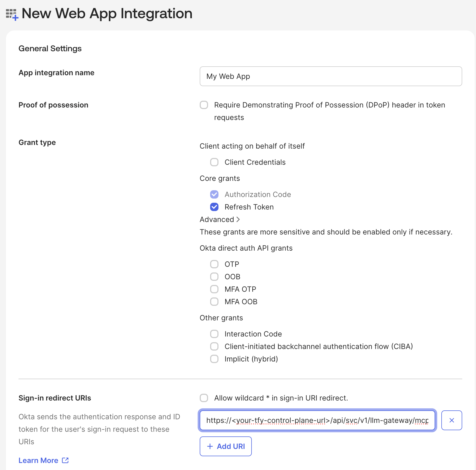Enable the Implicit (hybrid) grant
The height and width of the screenshot is (470, 476).
(214, 359)
